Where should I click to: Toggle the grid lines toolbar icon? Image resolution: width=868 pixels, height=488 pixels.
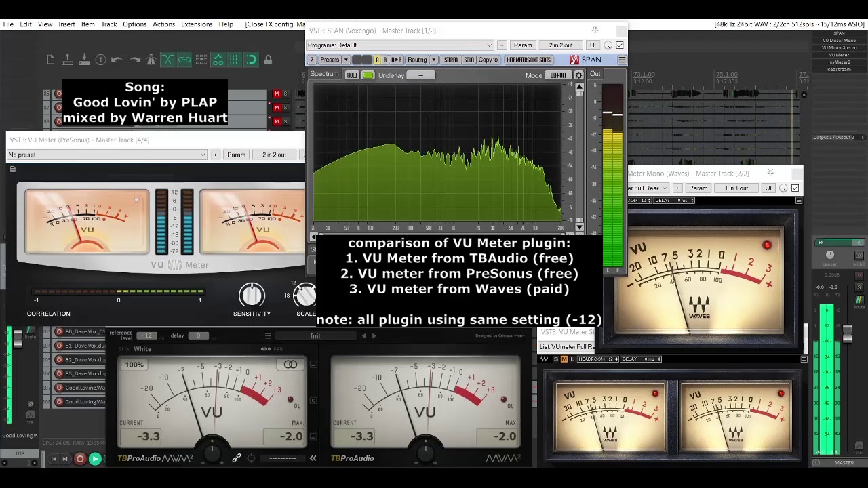click(235, 60)
